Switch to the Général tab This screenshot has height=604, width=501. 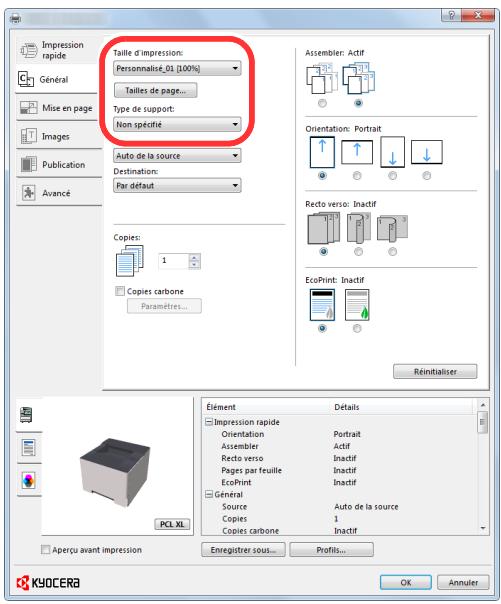click(x=57, y=79)
